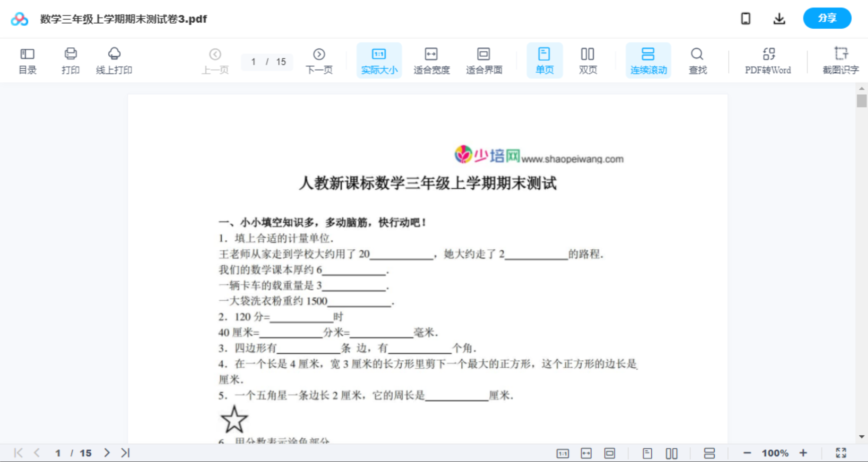
Task: Open 线上打印 online printing
Action: click(114, 60)
